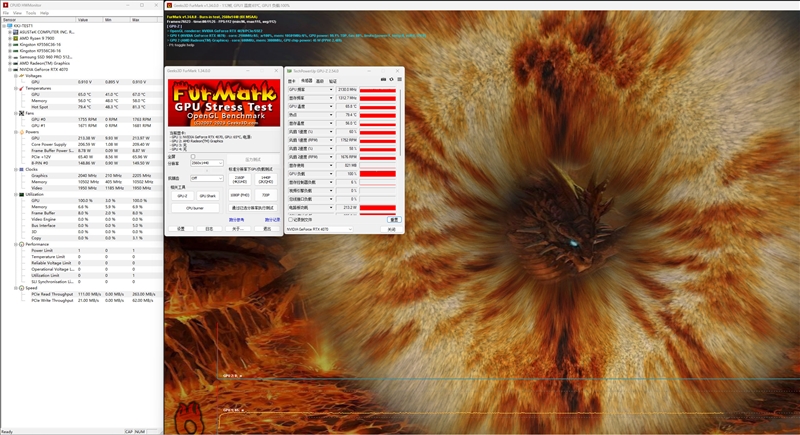Click the GPU-Z sensor list scrollbar
Viewport: 800px width, 435px height.
tap(401, 122)
